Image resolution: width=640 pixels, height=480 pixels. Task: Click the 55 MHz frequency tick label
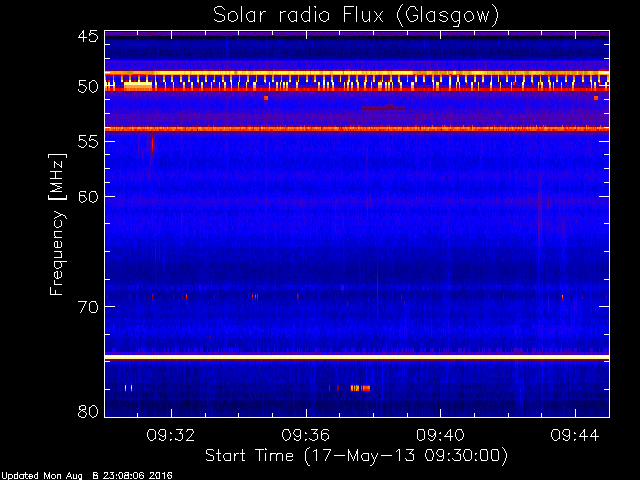point(88,142)
